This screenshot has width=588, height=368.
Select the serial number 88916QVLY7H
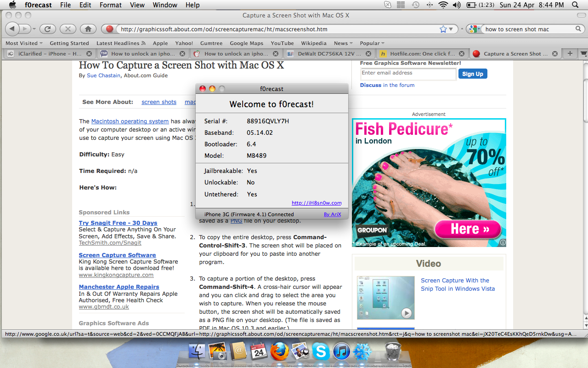pos(268,121)
